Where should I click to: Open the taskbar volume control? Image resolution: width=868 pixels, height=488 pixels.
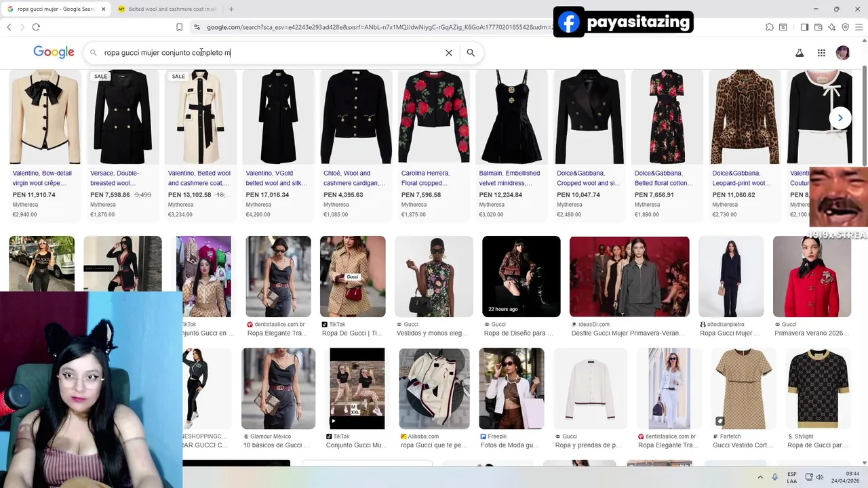(x=820, y=477)
